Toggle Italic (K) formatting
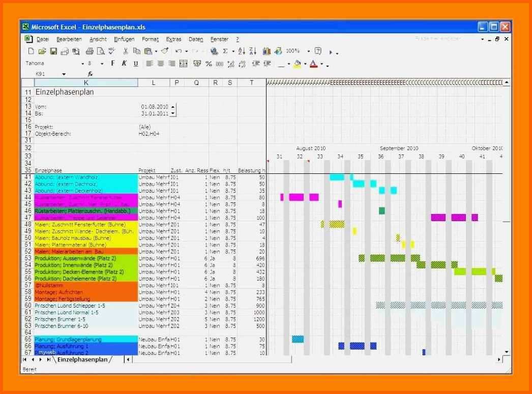Image resolution: width=532 pixels, height=394 pixels. (124, 63)
